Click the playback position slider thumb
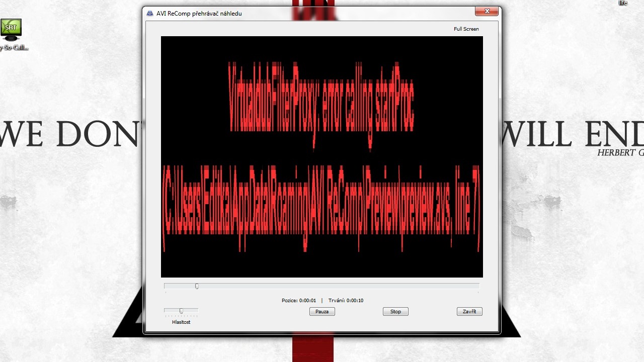644x362 pixels. click(197, 286)
